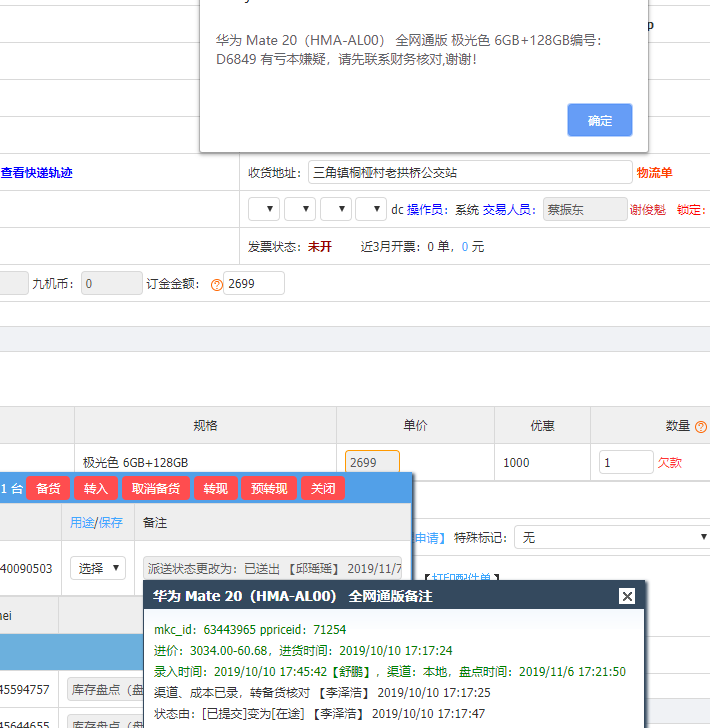Click the 关闭 red button

coord(323,488)
